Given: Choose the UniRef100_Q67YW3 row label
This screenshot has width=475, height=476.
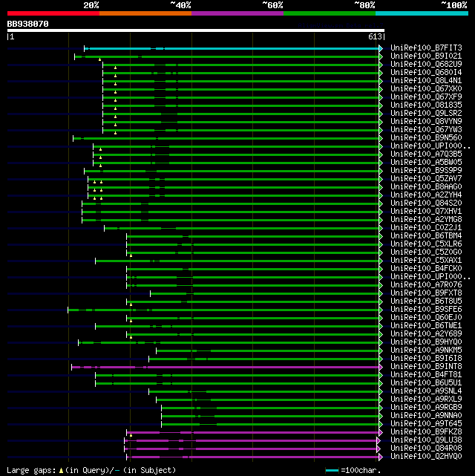Looking at the screenshot, I should 426,130.
